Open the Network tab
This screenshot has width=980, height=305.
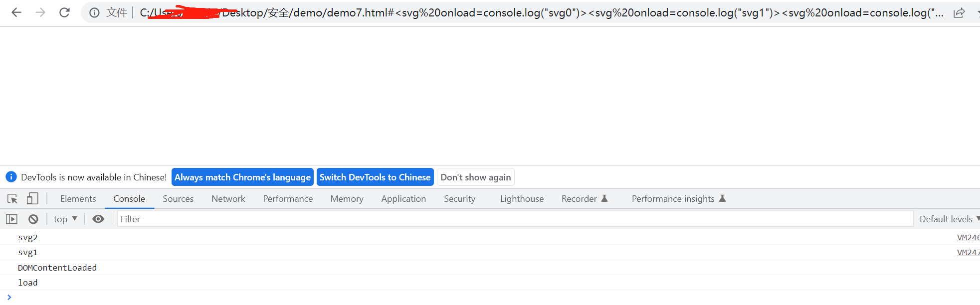[228, 199]
